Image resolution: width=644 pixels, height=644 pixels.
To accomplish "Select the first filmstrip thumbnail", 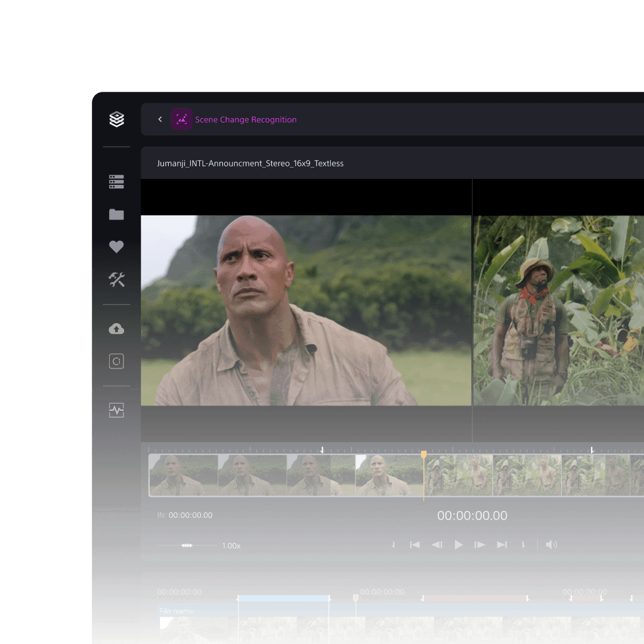I will (x=184, y=475).
